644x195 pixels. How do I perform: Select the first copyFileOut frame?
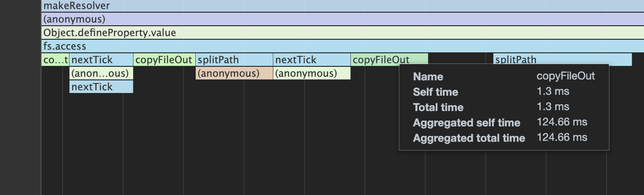164,60
